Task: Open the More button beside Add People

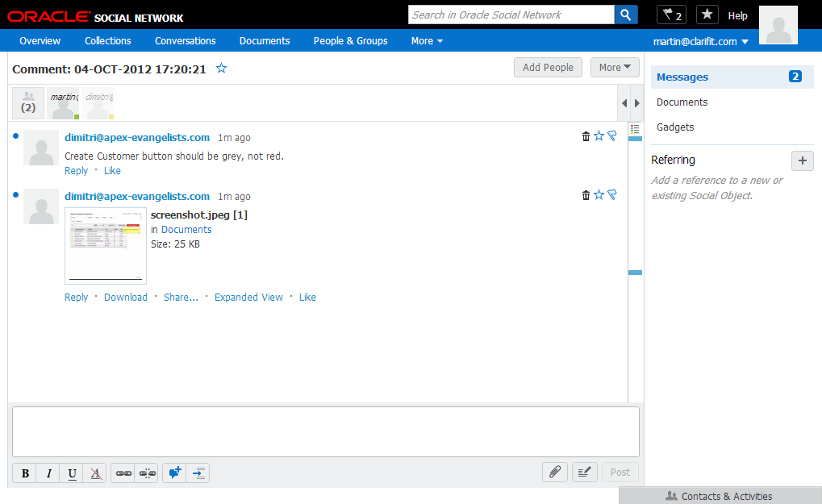Action: pos(615,68)
